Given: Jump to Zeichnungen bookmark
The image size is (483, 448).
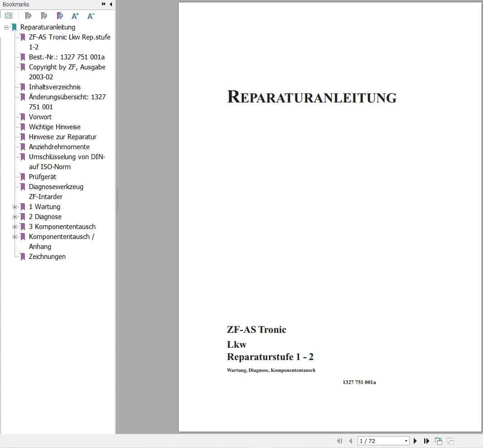Looking at the screenshot, I should pos(47,257).
